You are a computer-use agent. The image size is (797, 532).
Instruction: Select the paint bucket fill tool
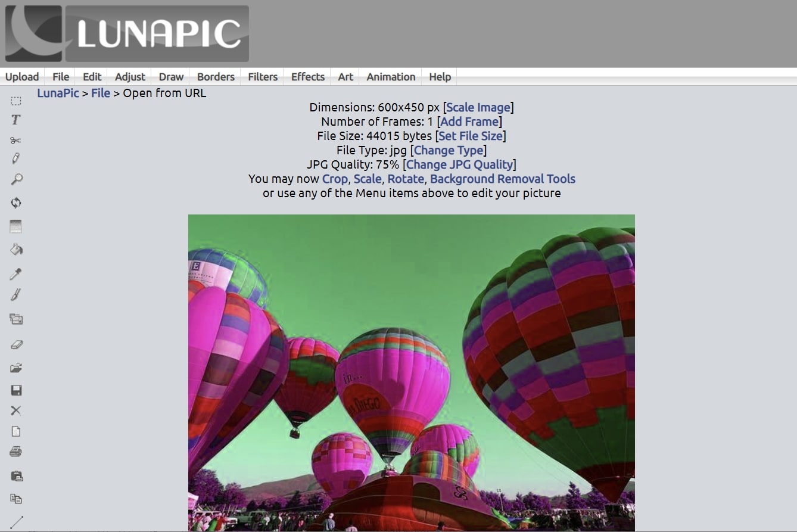pos(16,249)
